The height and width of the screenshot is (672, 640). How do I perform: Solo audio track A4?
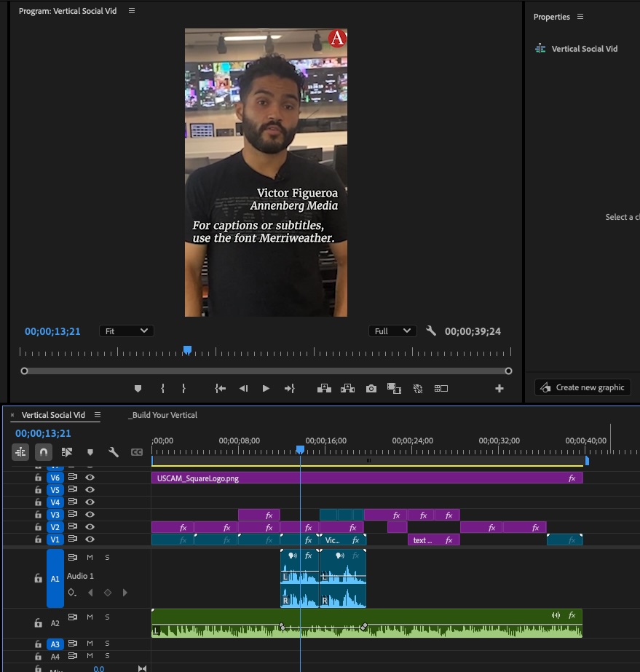point(107,656)
